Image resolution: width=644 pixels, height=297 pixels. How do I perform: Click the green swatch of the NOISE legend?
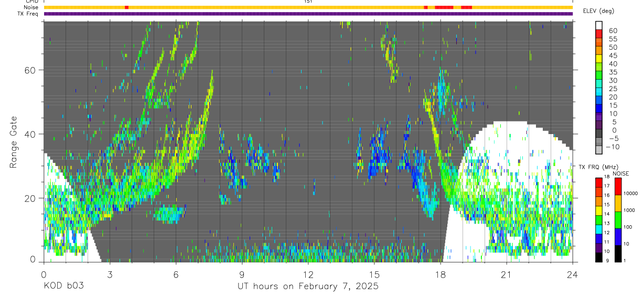click(x=618, y=219)
